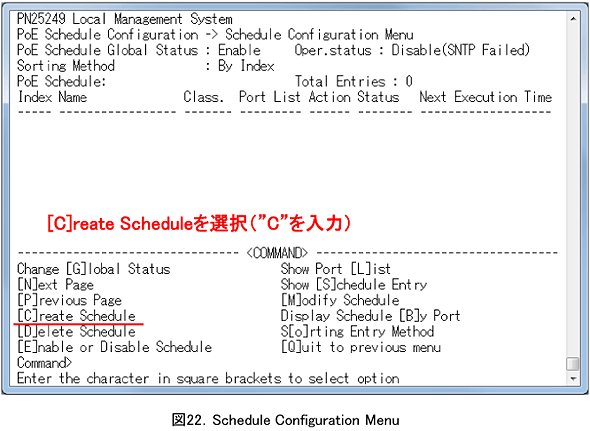Click the red Create Schedule annotation text
The image size is (590, 431).
click(x=199, y=224)
